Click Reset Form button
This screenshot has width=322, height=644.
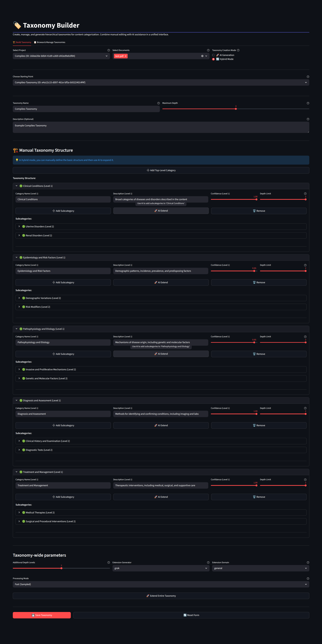191,615
